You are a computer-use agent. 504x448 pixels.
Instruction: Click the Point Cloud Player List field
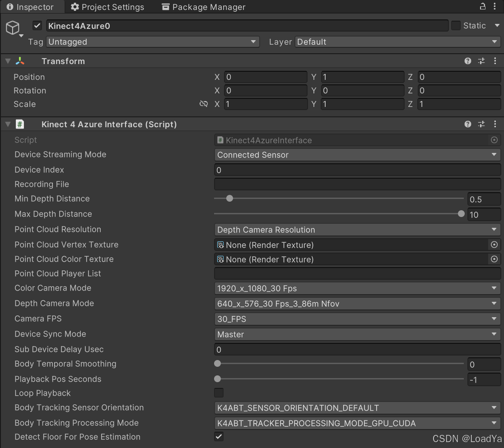click(x=357, y=273)
